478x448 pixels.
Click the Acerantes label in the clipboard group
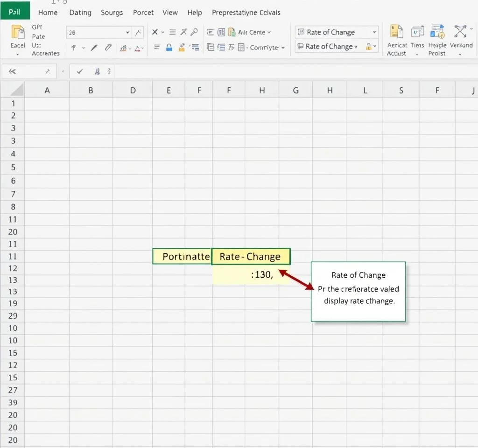[x=46, y=53]
